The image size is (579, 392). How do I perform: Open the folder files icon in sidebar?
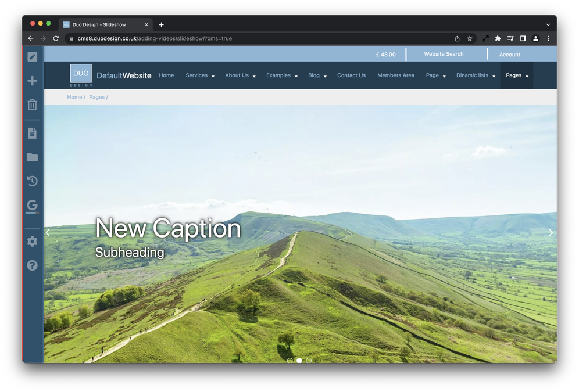[33, 157]
